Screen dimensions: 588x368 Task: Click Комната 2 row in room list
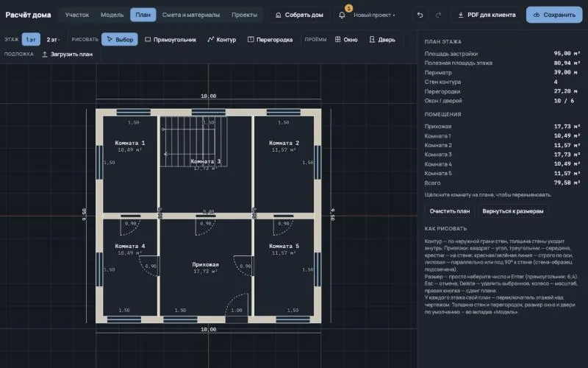(x=503, y=145)
